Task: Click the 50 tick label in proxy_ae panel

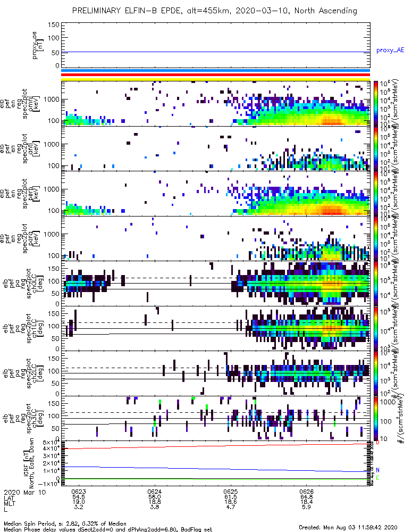Action: click(55, 53)
